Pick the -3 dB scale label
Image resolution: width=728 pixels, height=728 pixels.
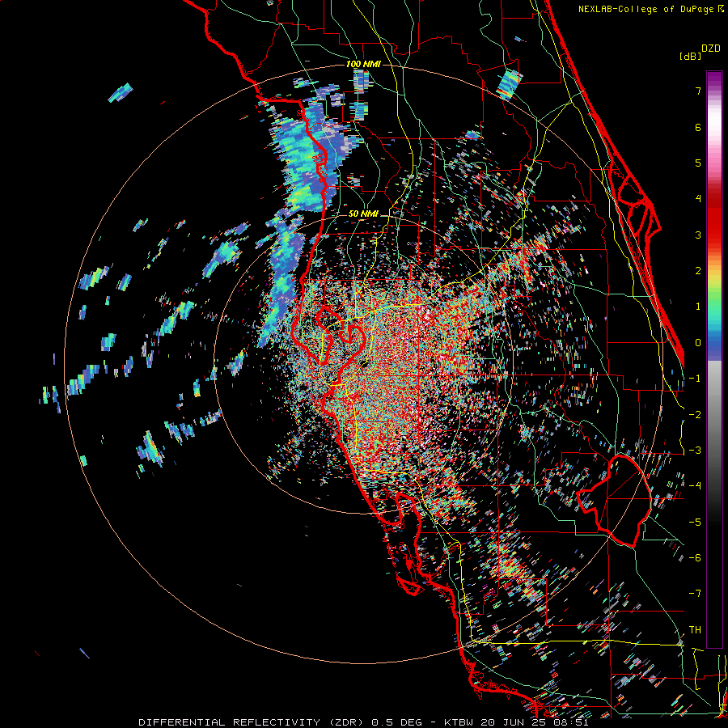point(695,451)
